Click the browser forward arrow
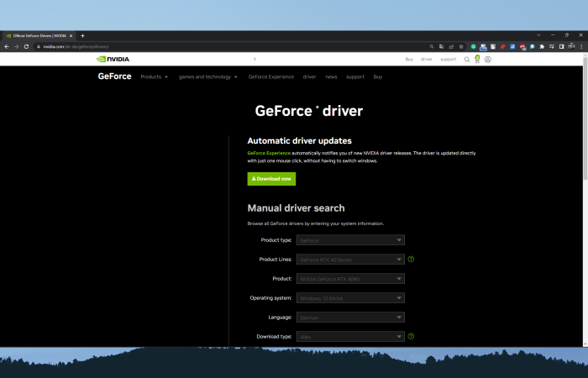 [x=16, y=46]
